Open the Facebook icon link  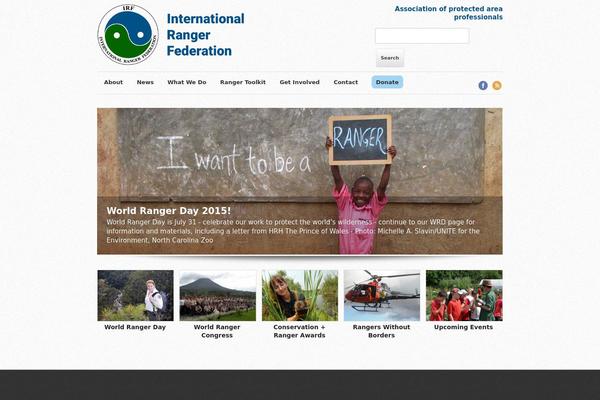(x=483, y=85)
